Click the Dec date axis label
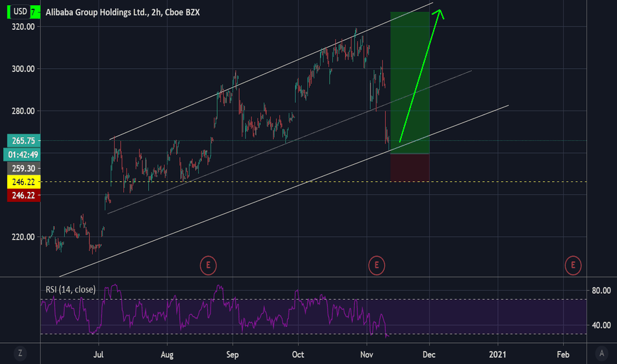The width and height of the screenshot is (617, 364). [429, 355]
